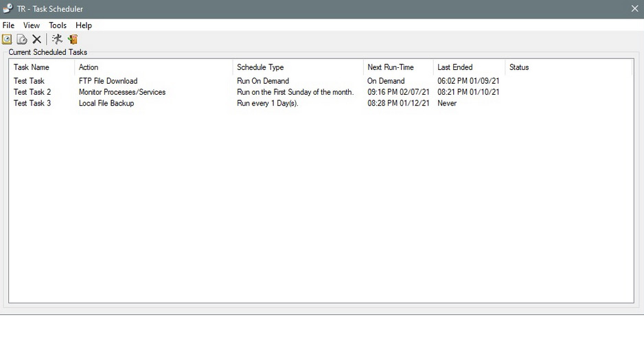
Task: Select the 'Test Task 3' row name
Action: click(x=32, y=103)
